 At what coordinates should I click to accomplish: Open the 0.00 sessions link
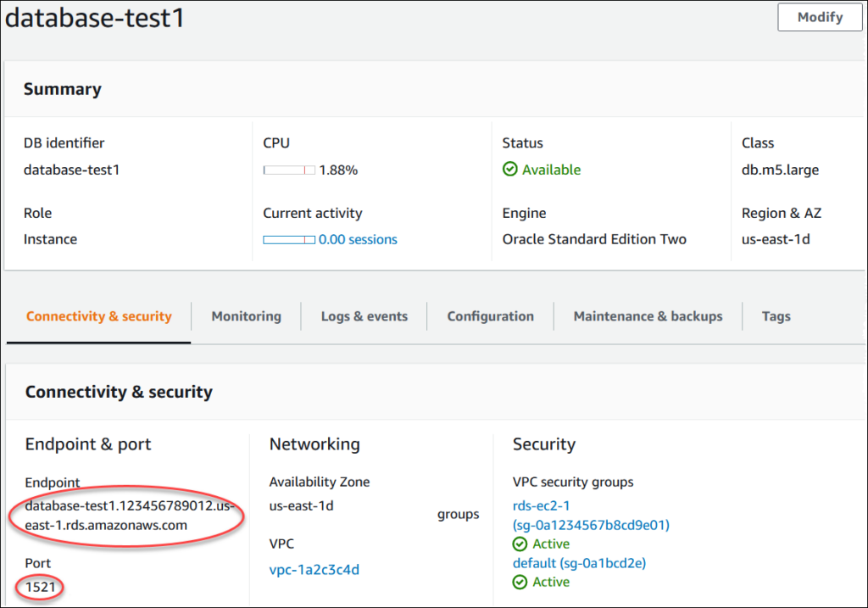tap(358, 240)
